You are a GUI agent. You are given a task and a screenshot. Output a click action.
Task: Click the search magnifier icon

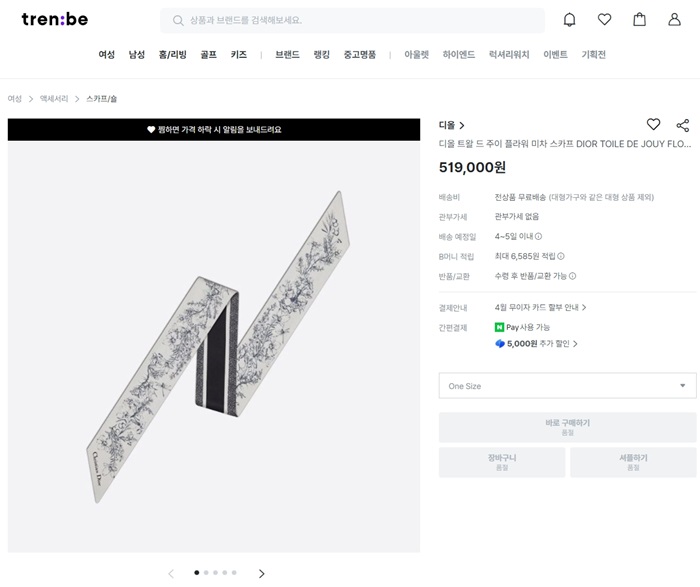(178, 20)
